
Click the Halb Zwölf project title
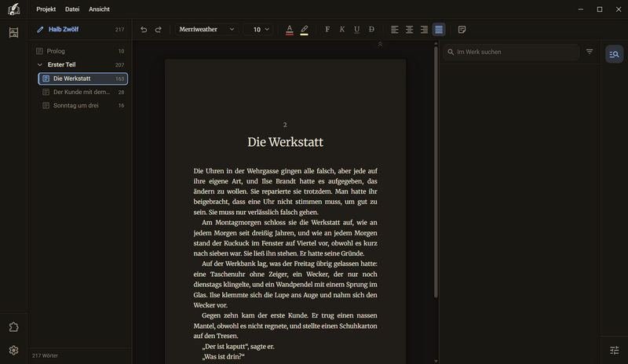[64, 29]
